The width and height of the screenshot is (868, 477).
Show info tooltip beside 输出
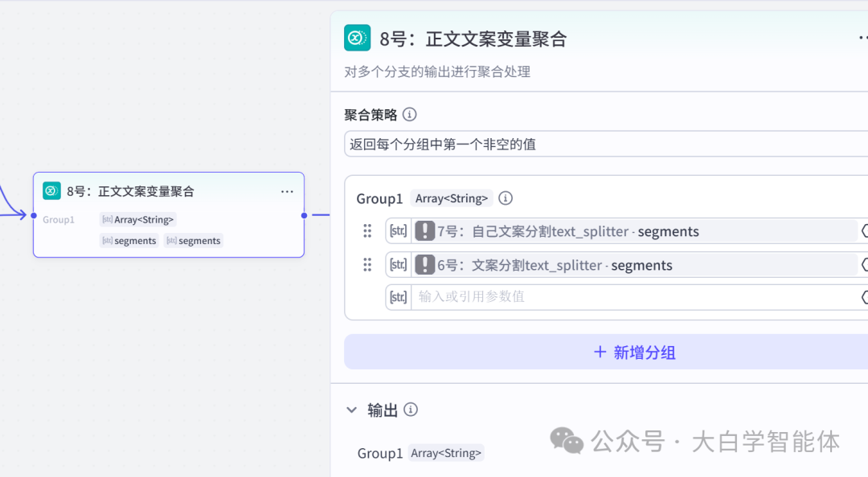[x=410, y=410]
